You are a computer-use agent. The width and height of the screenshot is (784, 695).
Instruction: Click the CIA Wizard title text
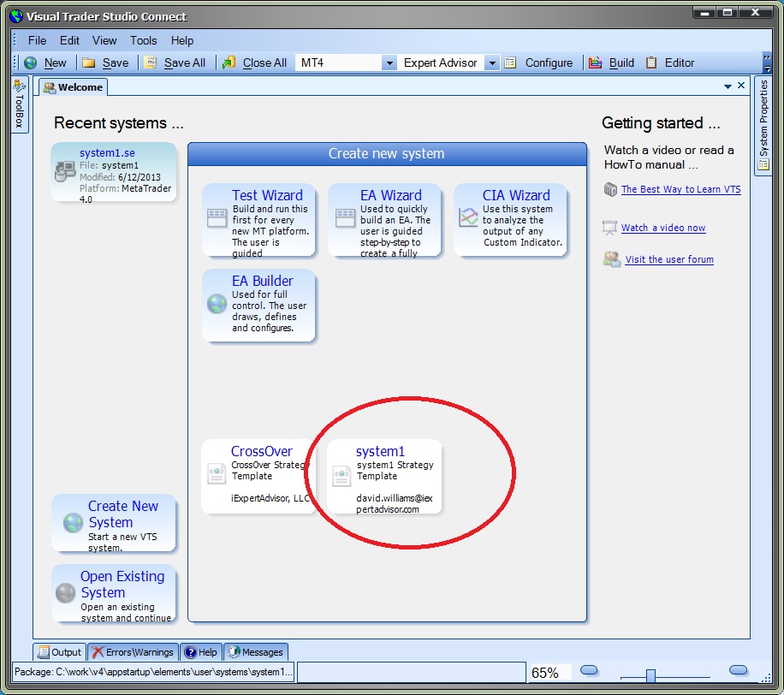[x=516, y=195]
